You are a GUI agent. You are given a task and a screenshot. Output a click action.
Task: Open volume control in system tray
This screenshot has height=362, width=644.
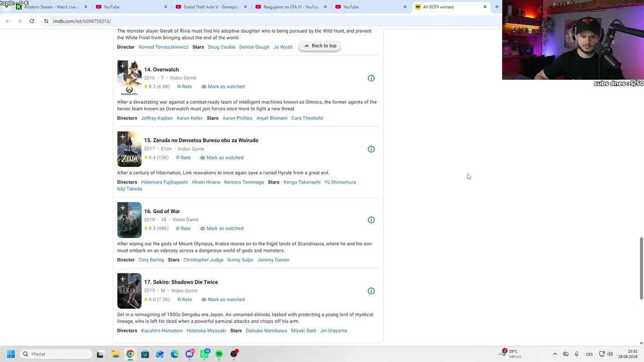610,354
